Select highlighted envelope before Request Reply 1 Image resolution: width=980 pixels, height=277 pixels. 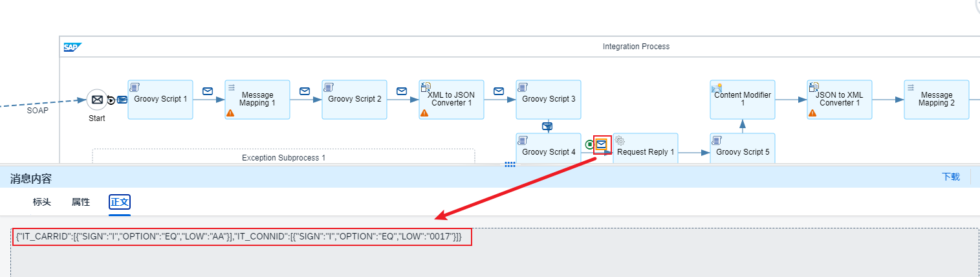(602, 144)
